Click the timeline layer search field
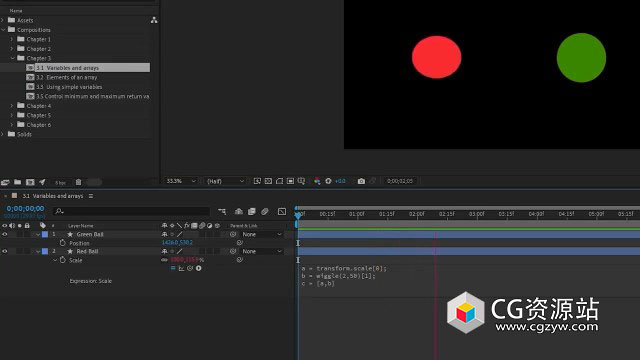The height and width of the screenshot is (360, 640). [x=131, y=211]
